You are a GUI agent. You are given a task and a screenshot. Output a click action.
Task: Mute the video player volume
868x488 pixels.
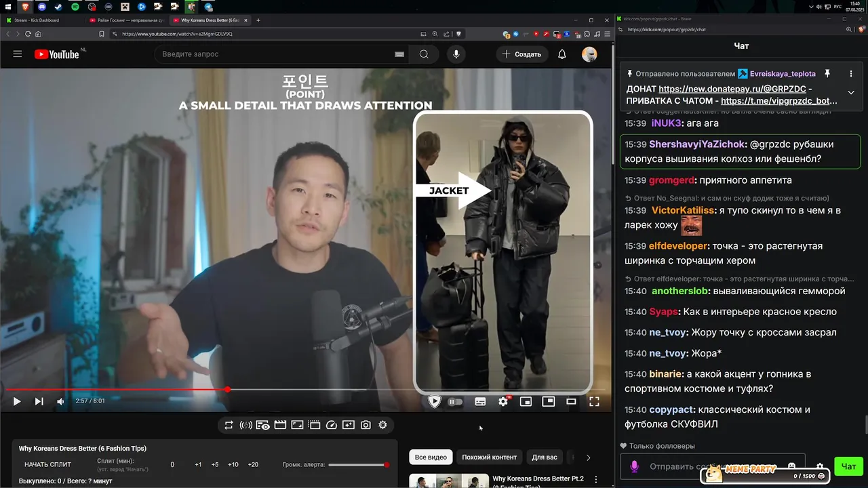click(x=60, y=401)
